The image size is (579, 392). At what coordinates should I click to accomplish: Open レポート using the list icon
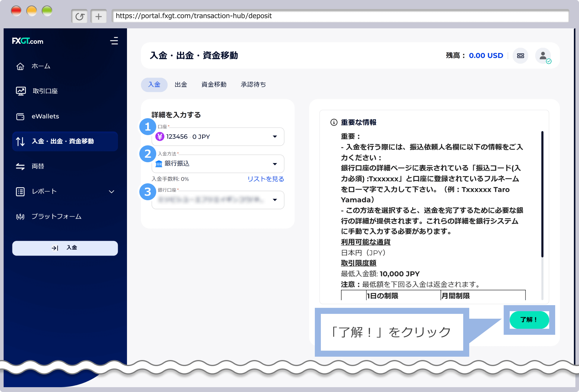coord(20,191)
